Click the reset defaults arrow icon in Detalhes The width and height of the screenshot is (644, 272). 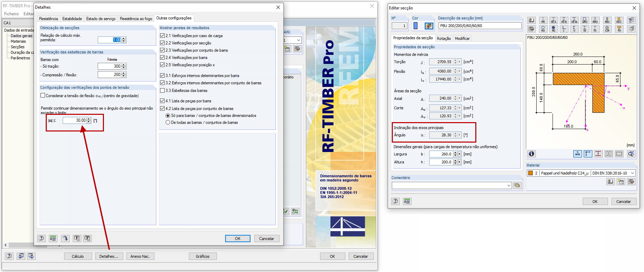pos(65,238)
